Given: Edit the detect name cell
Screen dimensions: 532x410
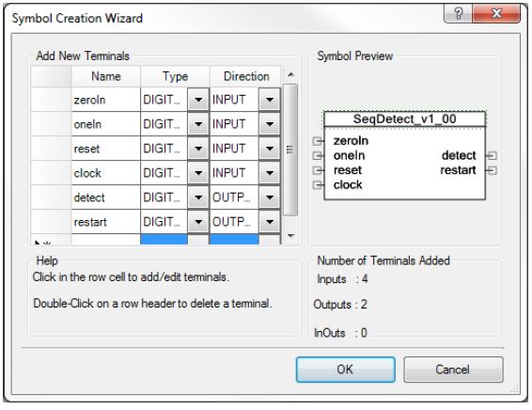Looking at the screenshot, I should tap(106, 197).
